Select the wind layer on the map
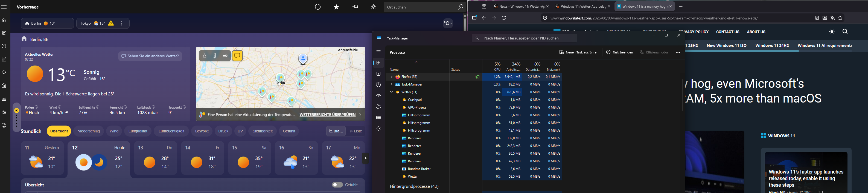Screen dimensions: 868x193 225,56
